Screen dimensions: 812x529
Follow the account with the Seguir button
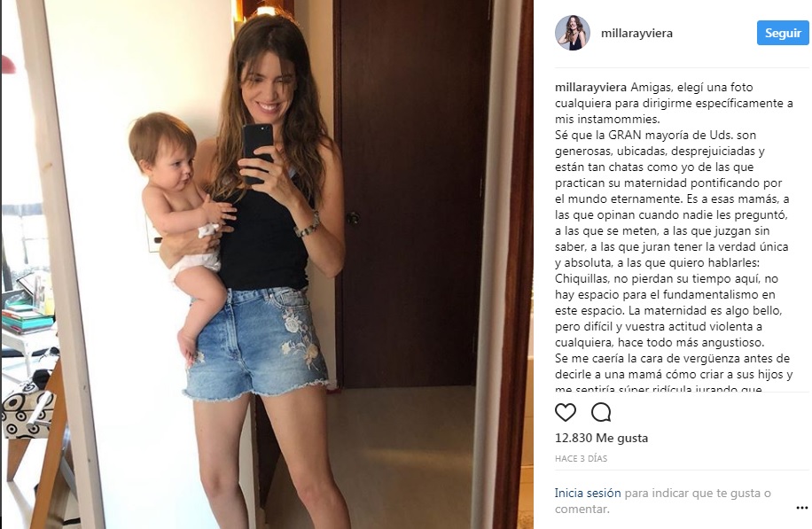[x=783, y=33]
